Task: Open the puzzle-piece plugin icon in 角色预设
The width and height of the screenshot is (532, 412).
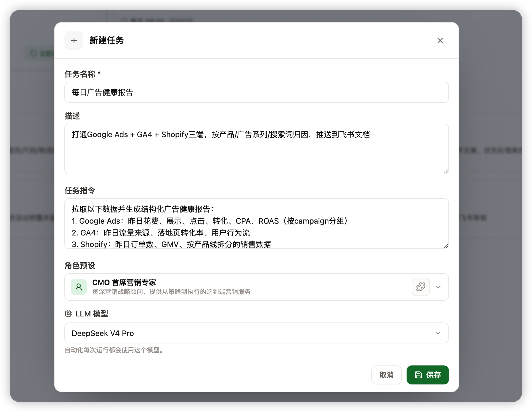Action: pos(421,287)
